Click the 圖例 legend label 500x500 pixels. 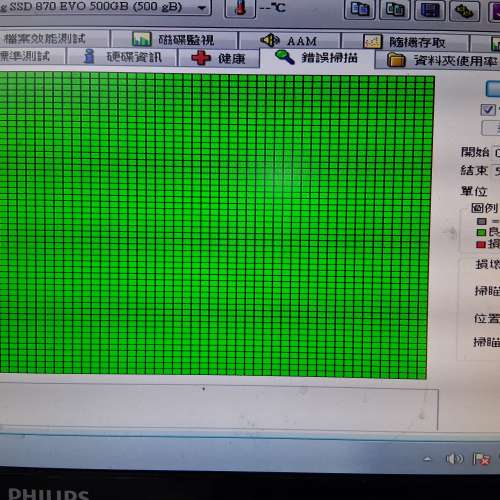pyautogui.click(x=484, y=208)
